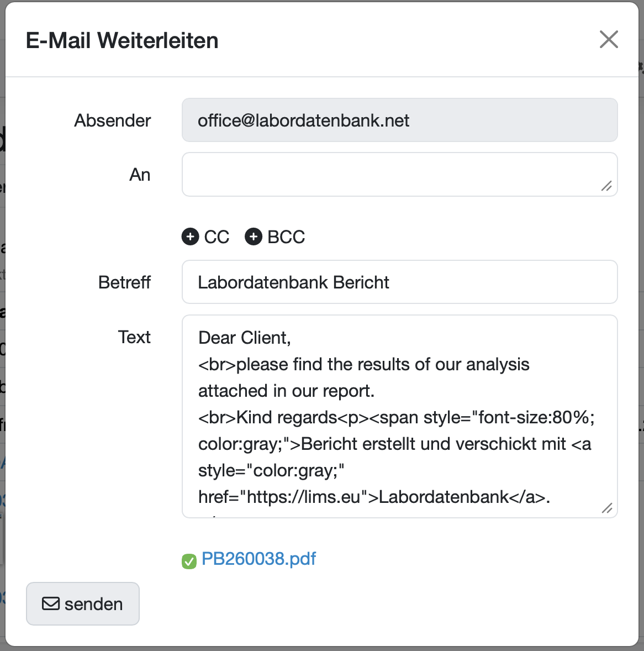Click the envelope icon on senden button
Image resolution: width=644 pixels, height=651 pixels.
point(51,603)
